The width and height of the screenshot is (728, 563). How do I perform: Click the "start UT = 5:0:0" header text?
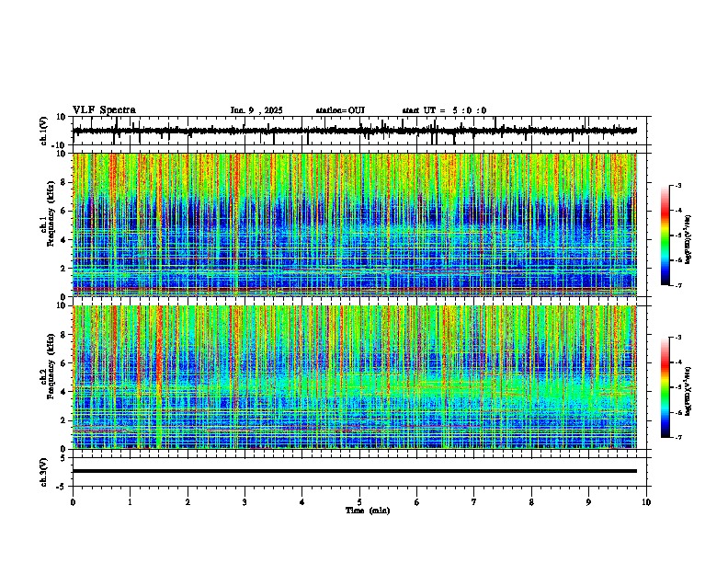[444, 110]
